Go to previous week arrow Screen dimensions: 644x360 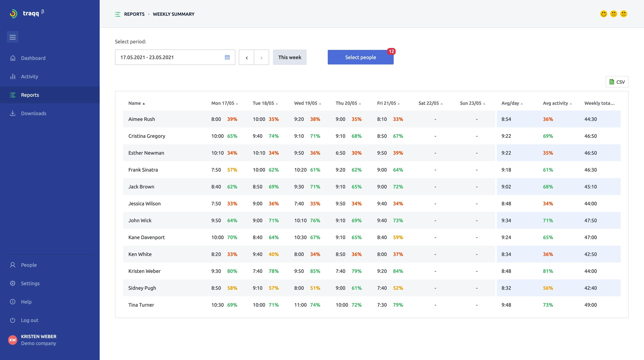coord(246,58)
